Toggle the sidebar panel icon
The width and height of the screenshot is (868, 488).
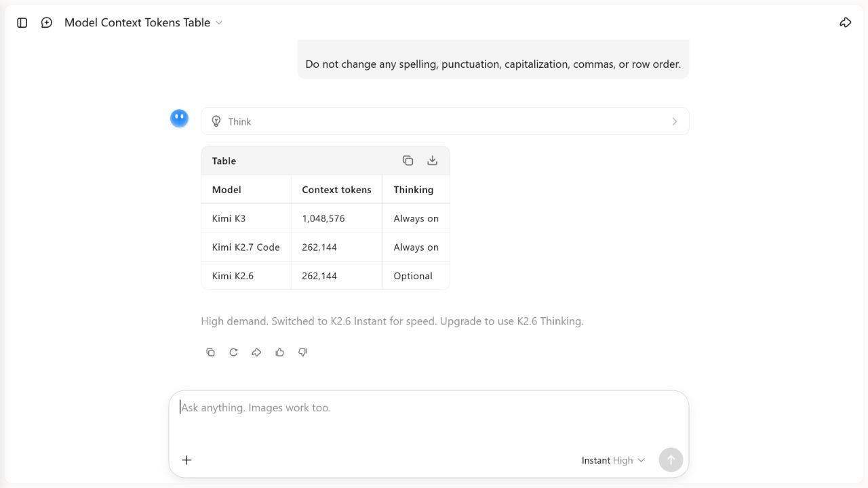click(x=22, y=22)
